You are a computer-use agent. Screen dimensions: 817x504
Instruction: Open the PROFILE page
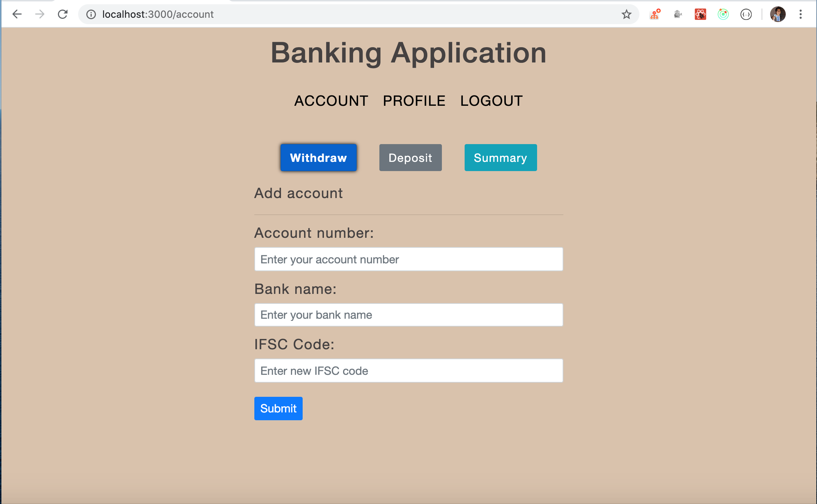(x=414, y=100)
